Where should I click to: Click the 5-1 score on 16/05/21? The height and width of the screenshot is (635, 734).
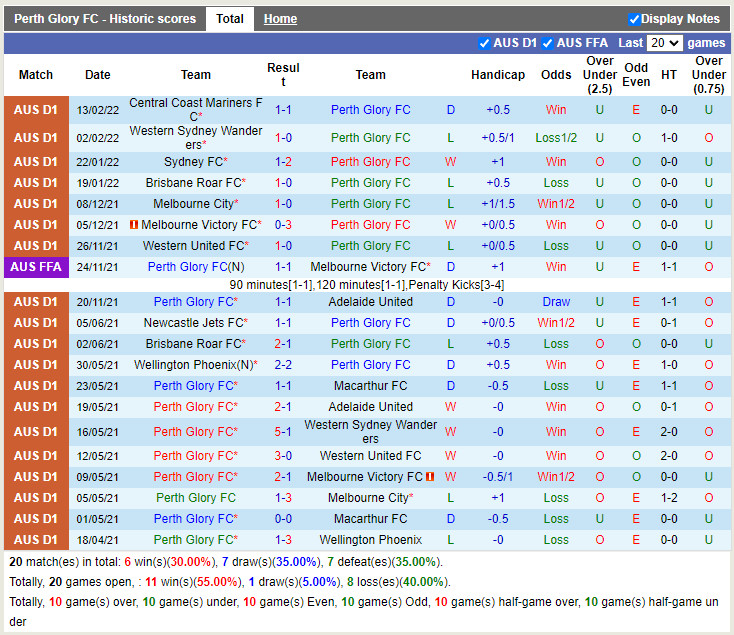pyautogui.click(x=283, y=432)
